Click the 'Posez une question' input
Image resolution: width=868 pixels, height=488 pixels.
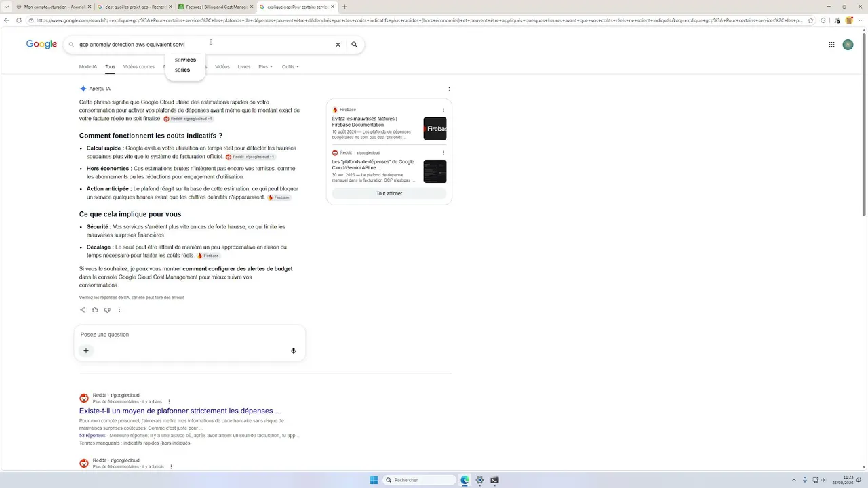(190, 335)
